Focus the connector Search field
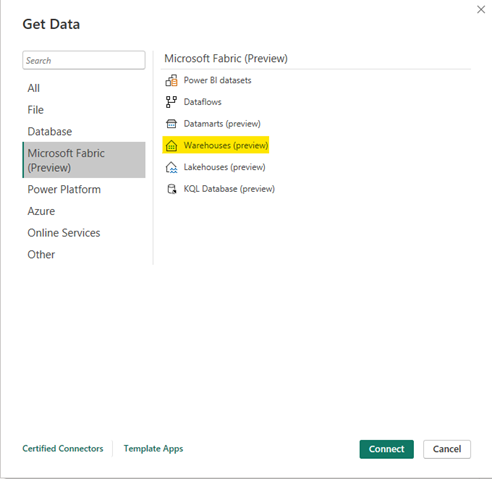Viewport: 492px width, 479px height. click(x=84, y=60)
